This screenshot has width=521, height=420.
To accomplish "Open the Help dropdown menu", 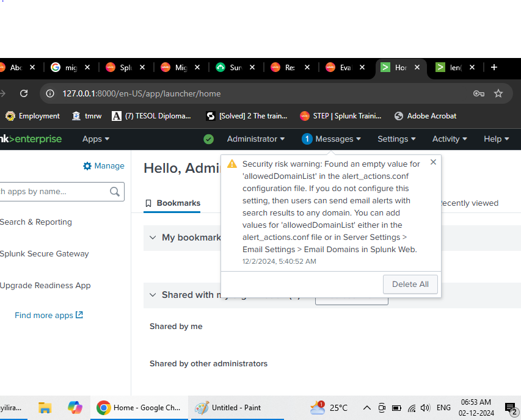I will 497,139.
